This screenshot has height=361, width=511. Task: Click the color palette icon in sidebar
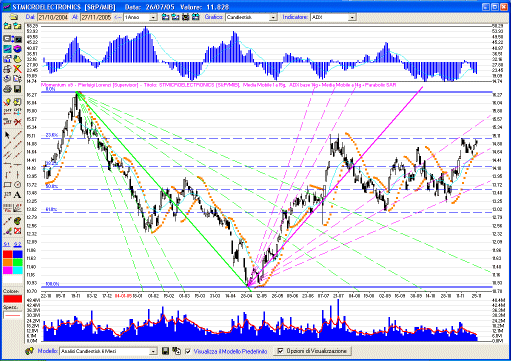click(x=17, y=221)
